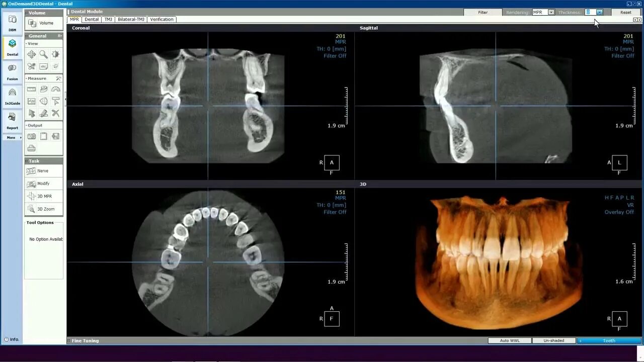Image resolution: width=644 pixels, height=362 pixels.
Task: Open the In2Guide module
Action: (12, 96)
